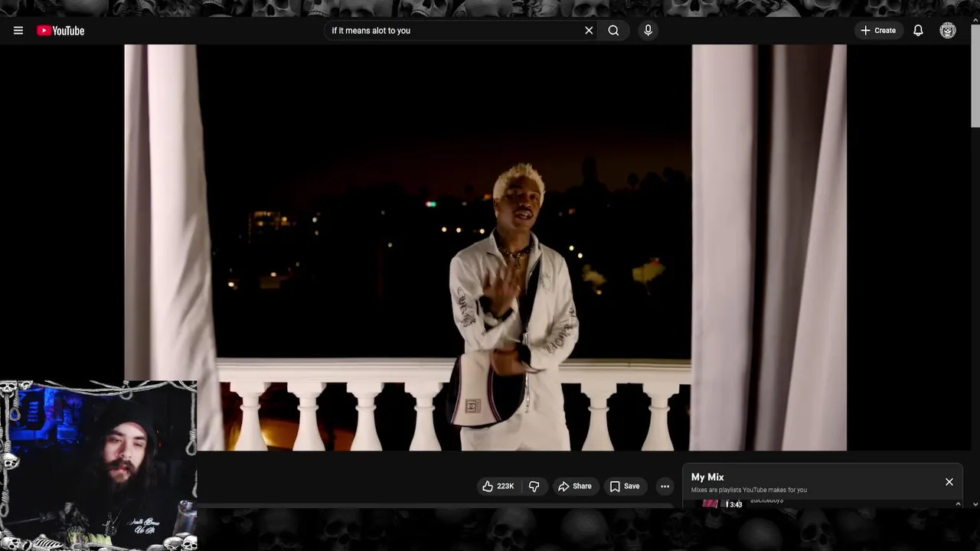Save the video to a playlist

[624, 486]
